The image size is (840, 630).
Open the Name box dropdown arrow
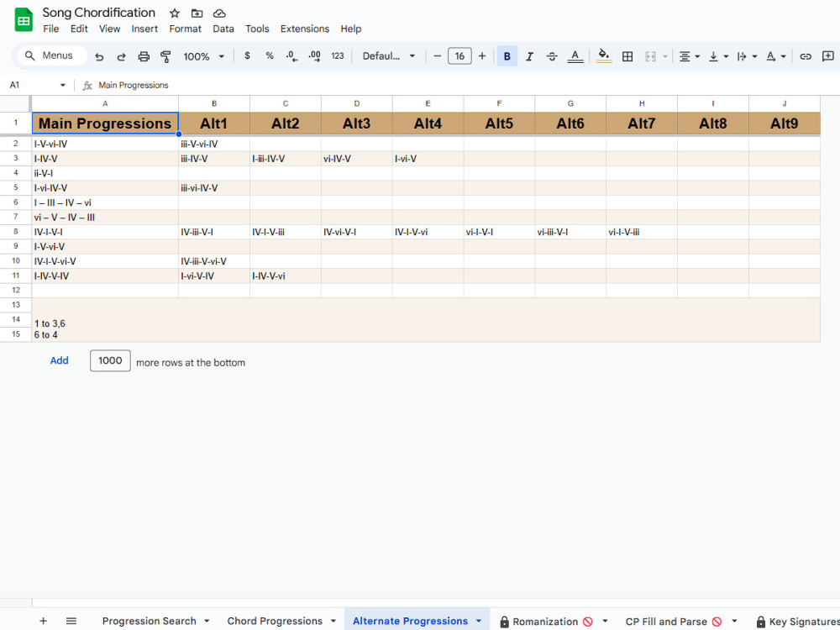click(63, 85)
